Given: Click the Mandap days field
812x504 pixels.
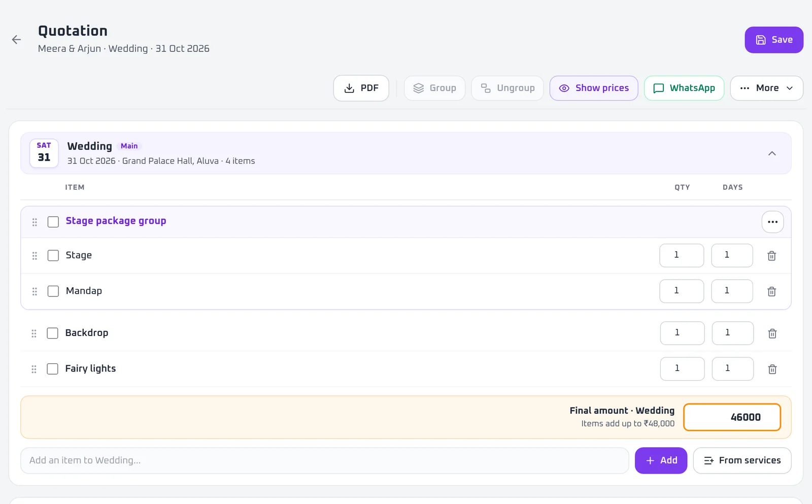Looking at the screenshot, I should (x=732, y=291).
